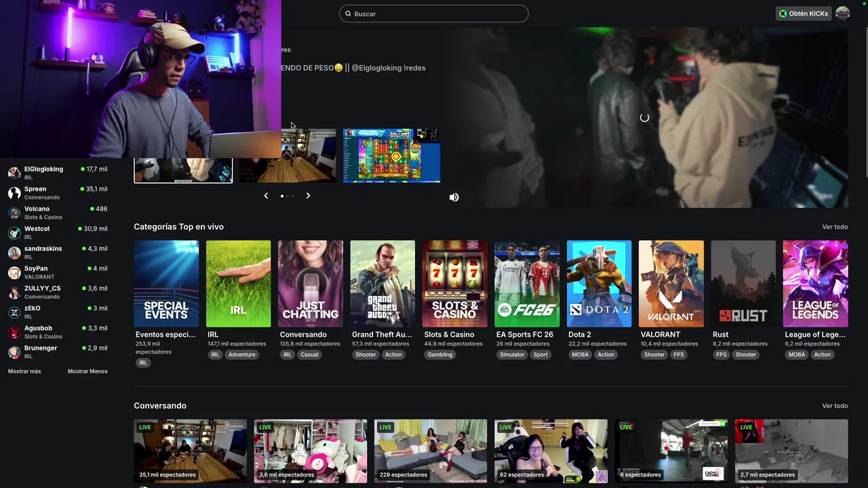Open the Rust category cover
868x488 pixels.
click(743, 284)
